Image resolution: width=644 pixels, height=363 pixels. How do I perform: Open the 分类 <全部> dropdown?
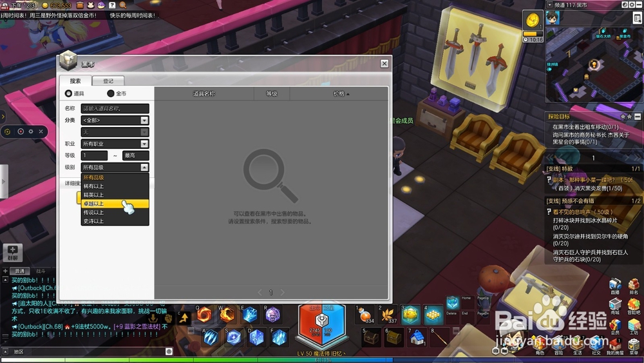[x=115, y=120]
